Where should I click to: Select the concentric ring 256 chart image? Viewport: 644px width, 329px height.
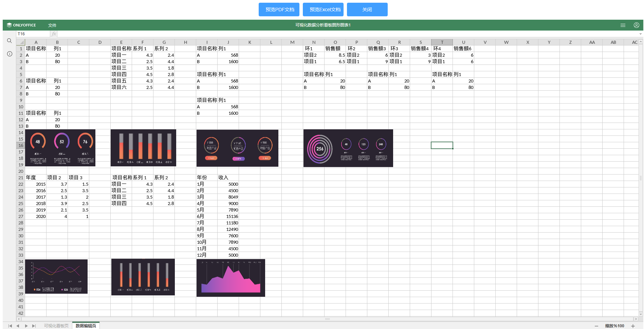pos(348,148)
